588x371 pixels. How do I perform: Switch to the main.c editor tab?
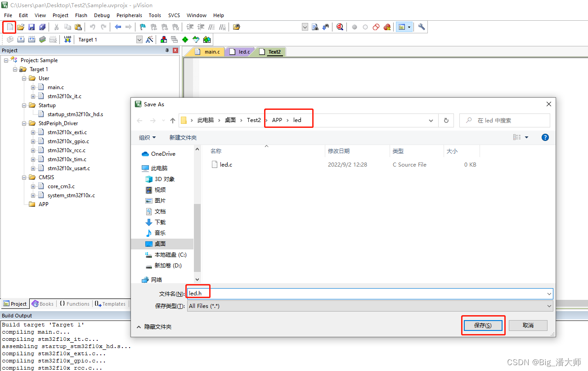(x=208, y=52)
